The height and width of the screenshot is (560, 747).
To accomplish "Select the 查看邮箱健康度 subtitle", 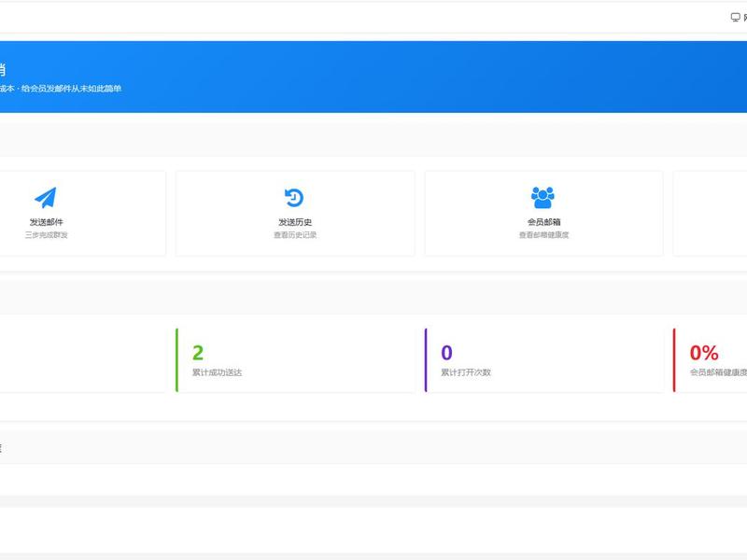I will (x=543, y=235).
